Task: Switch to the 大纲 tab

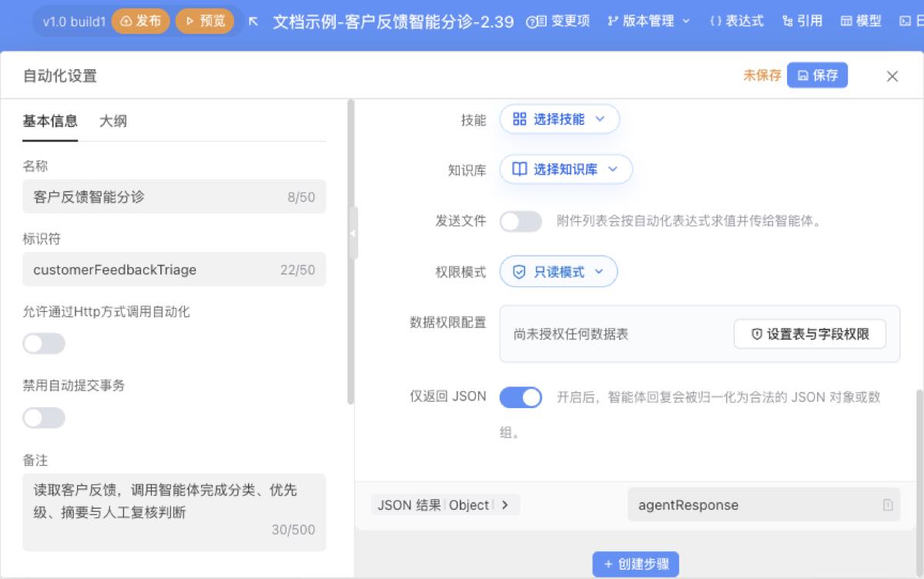Action: coord(113,121)
